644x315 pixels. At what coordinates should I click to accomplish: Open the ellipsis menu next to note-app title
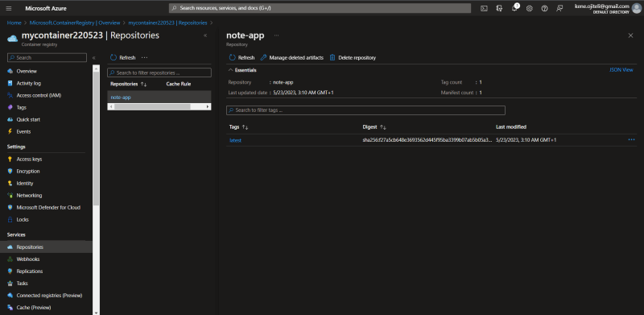click(276, 35)
